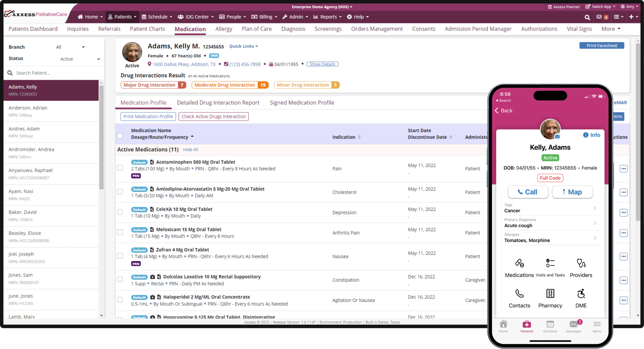The image size is (644, 349).
Task: Check the Acetaminophen 500 Mg medication checkbox
Action: click(x=120, y=167)
